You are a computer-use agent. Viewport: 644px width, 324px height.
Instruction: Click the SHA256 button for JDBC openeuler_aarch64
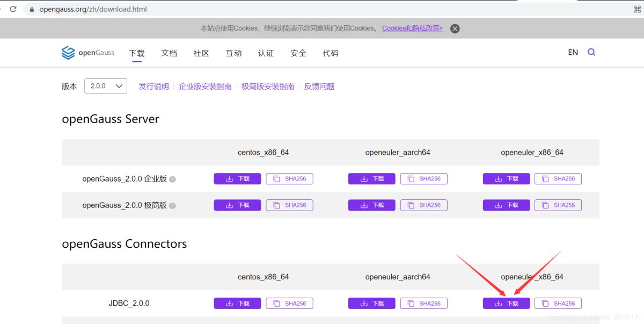[x=424, y=303]
